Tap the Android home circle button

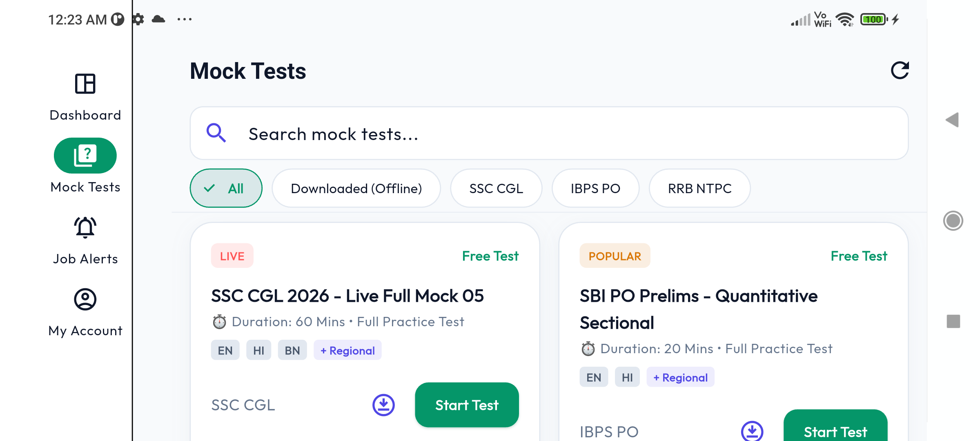953,220
